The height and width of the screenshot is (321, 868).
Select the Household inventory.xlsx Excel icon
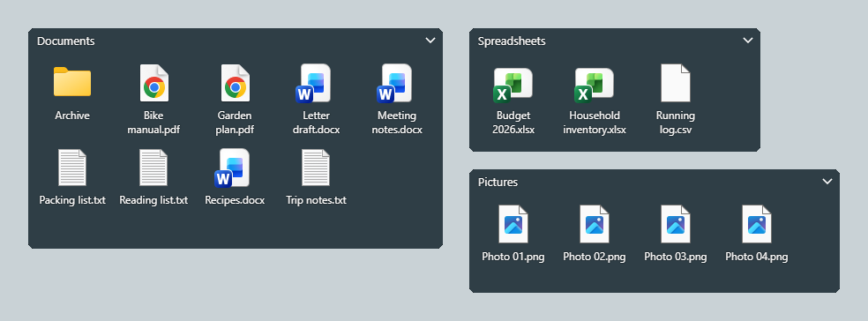click(x=594, y=85)
